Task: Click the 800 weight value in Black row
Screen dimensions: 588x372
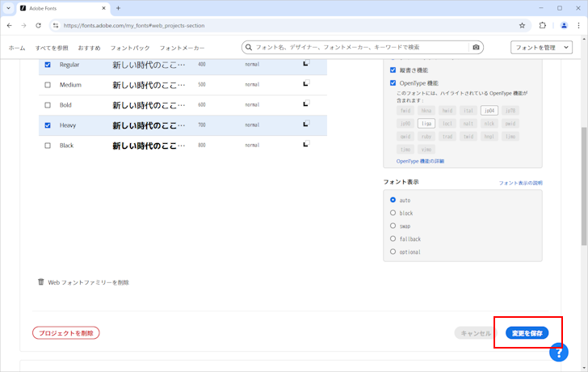Action: coord(202,145)
